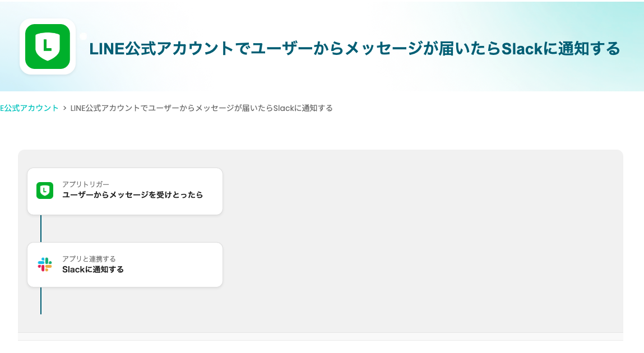Click the white dot beside the header logo

point(83,36)
